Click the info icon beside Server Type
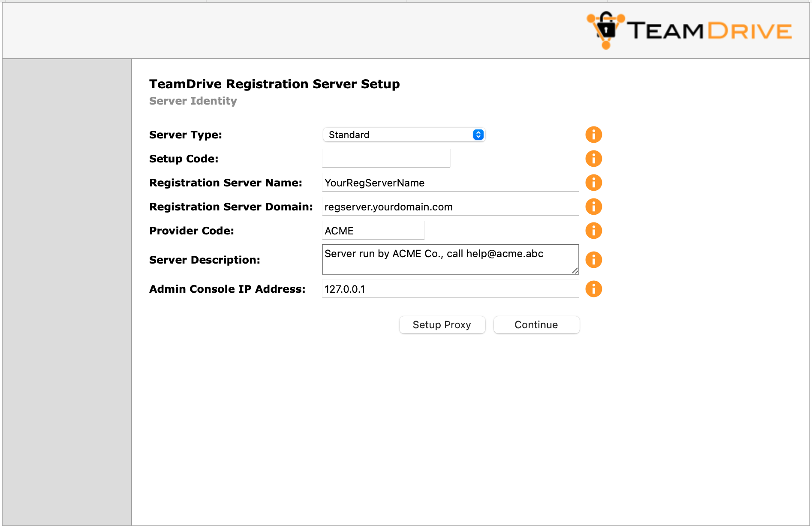The width and height of the screenshot is (812, 528). tap(594, 134)
